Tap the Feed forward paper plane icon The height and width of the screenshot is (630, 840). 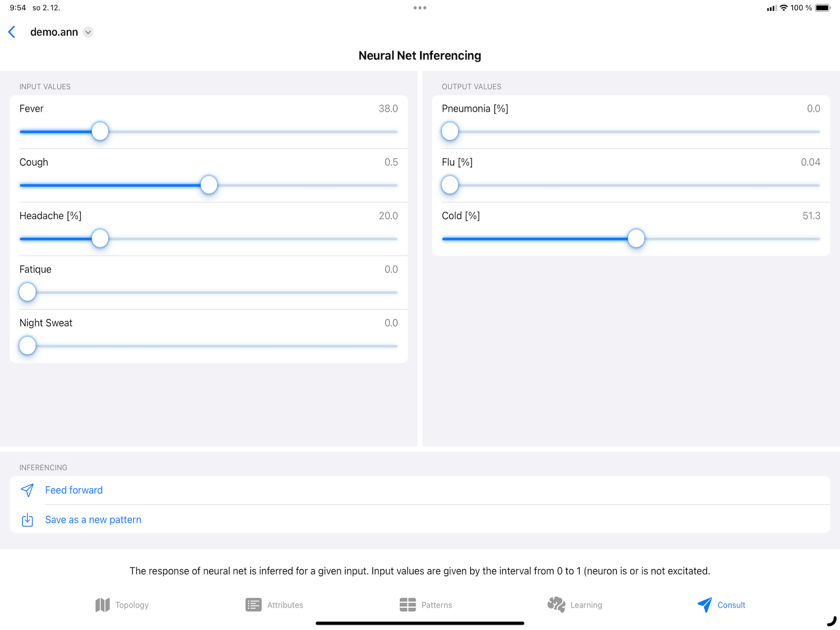27,490
